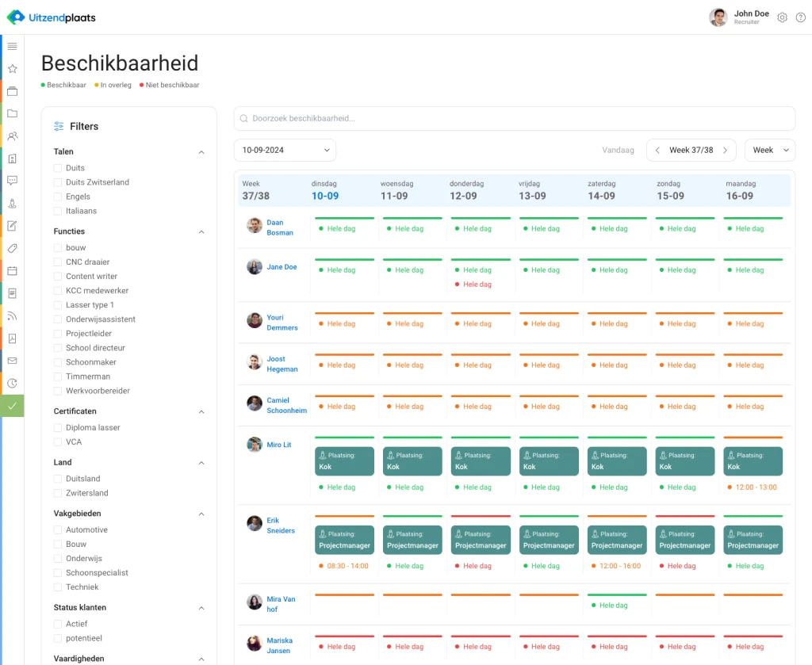Click the Doorzoek beschikbaarheid search field
812x665 pixels.
coord(514,118)
